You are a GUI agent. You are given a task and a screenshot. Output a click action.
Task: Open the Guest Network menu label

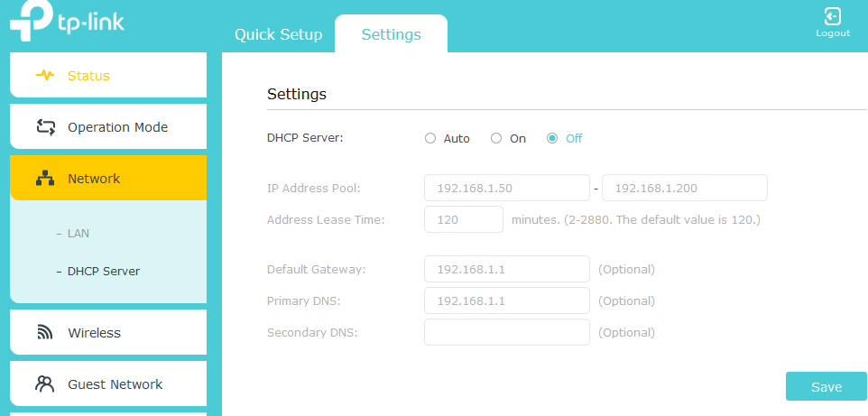point(115,384)
